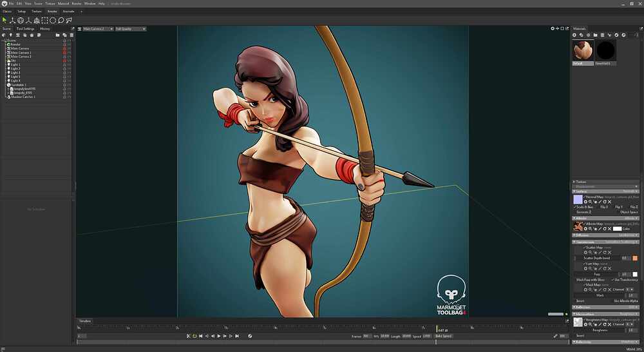The height and width of the screenshot is (352, 644).
Task: Switch to the Tool Settings tab
Action: click(26, 29)
